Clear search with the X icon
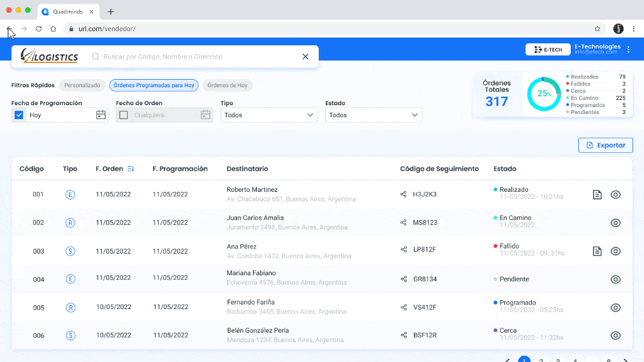The width and height of the screenshot is (644, 362). (x=305, y=57)
